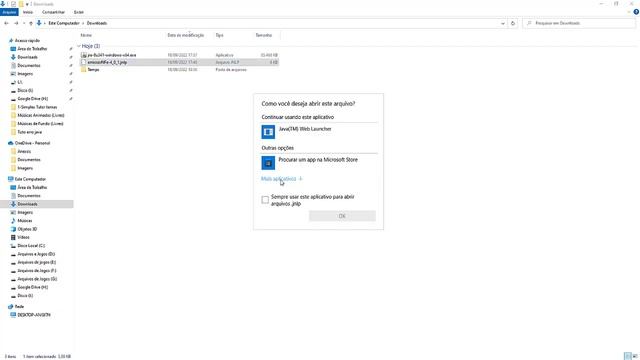Screen dimensions: 640x360
Task: Click the 'Arquivo JNLP' type cell
Action: (227, 62)
